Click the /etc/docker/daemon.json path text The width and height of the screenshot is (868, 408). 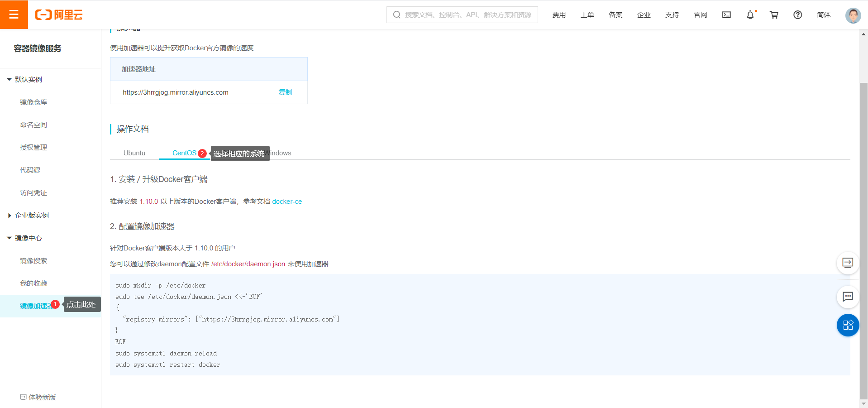click(248, 264)
